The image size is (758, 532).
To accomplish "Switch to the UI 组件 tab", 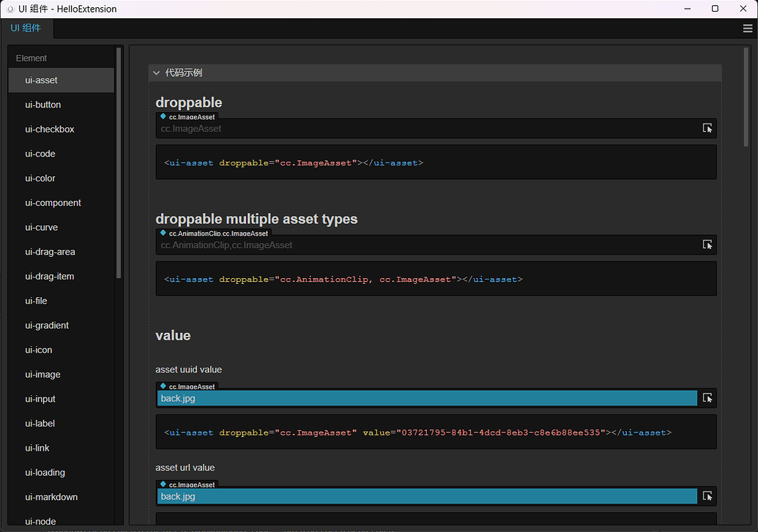I will click(x=26, y=29).
